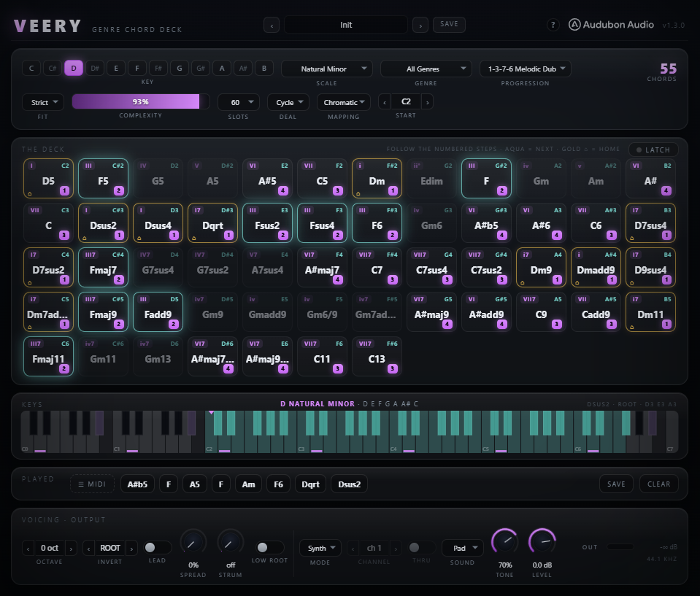This screenshot has width=700, height=596.
Task: Play the Dqrt chord card
Action: pyautogui.click(x=212, y=223)
